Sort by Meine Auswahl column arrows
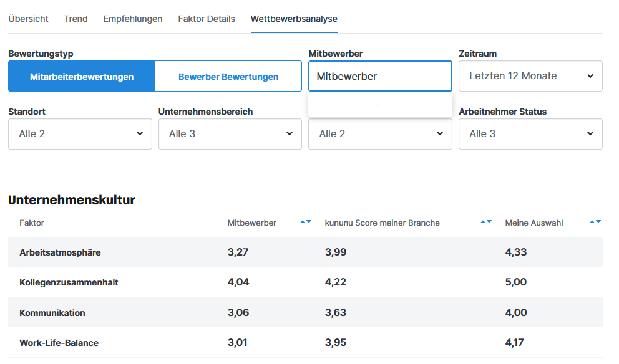619x364 pixels. click(x=595, y=222)
